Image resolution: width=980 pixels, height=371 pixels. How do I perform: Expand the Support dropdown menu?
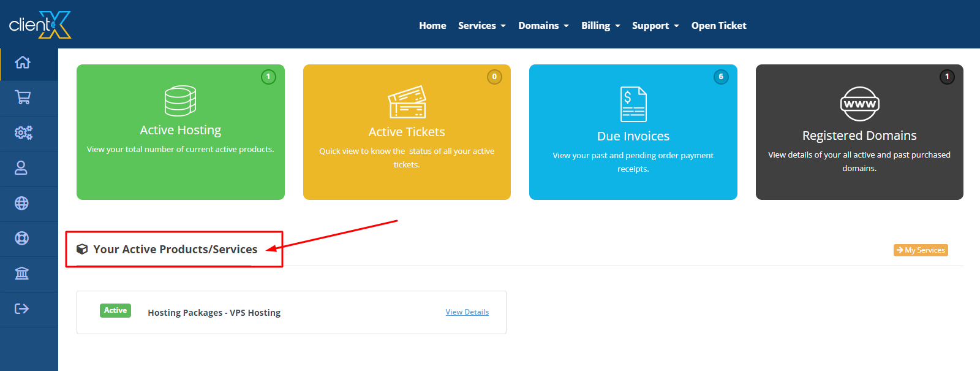pyautogui.click(x=655, y=26)
